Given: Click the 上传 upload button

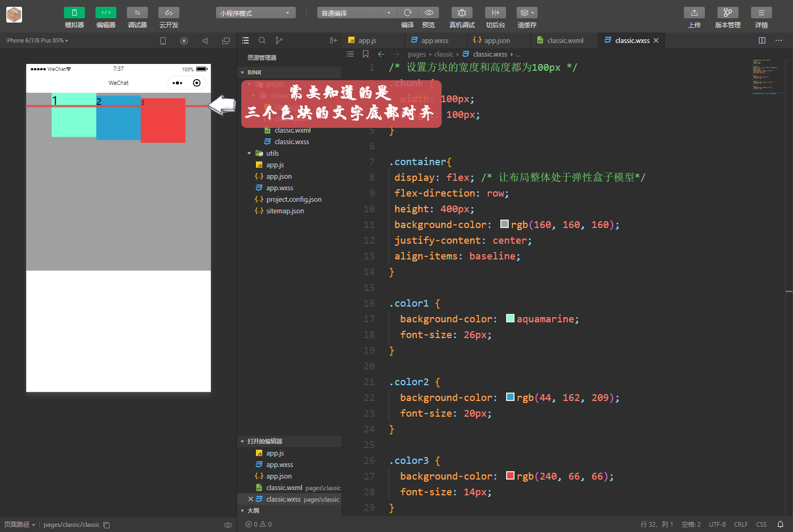Looking at the screenshot, I should pyautogui.click(x=694, y=13).
